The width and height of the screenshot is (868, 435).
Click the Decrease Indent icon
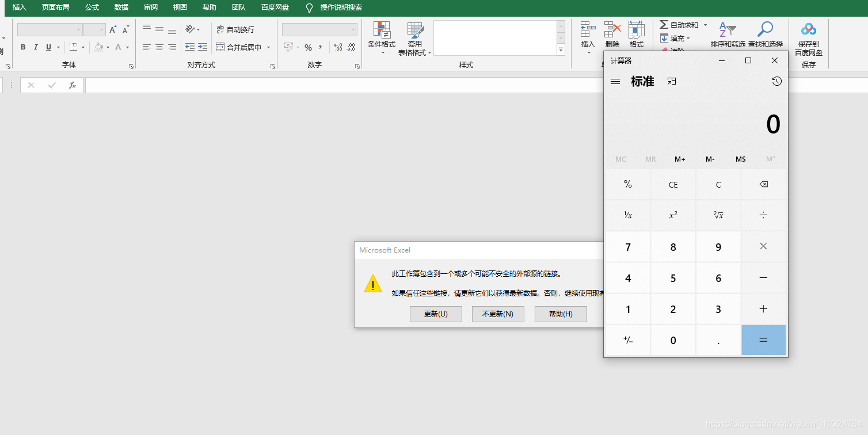pos(189,47)
